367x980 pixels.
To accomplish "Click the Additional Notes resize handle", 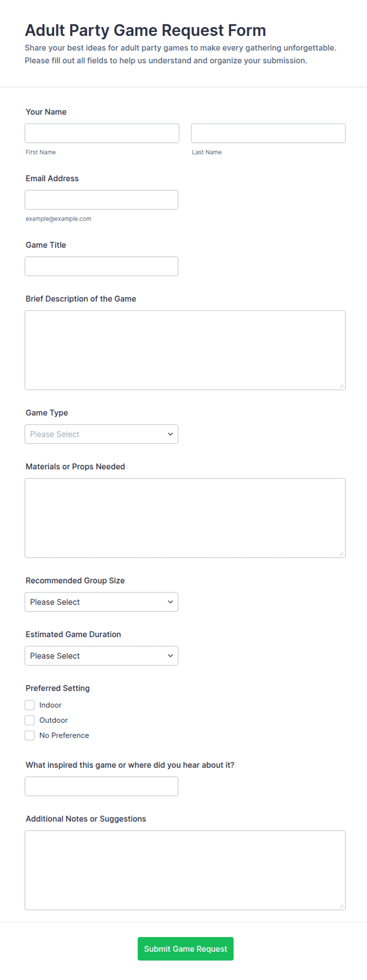I will (x=341, y=906).
